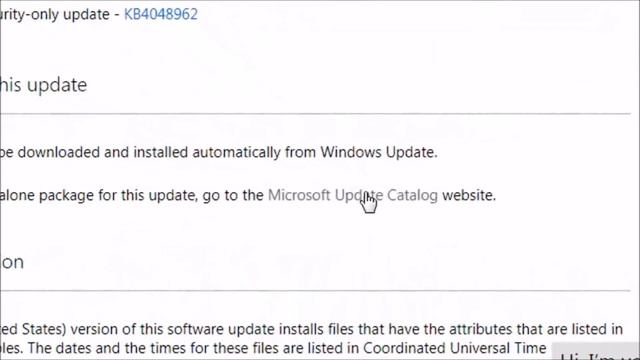This screenshot has width=640, height=360.
Task: Click the divider line below the "on" heading
Action: [x=315, y=291]
